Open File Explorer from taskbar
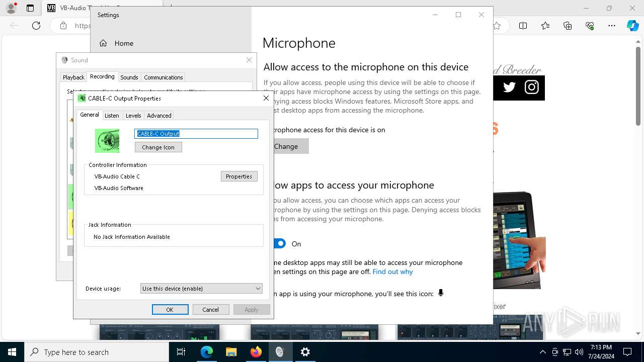 [x=231, y=352]
